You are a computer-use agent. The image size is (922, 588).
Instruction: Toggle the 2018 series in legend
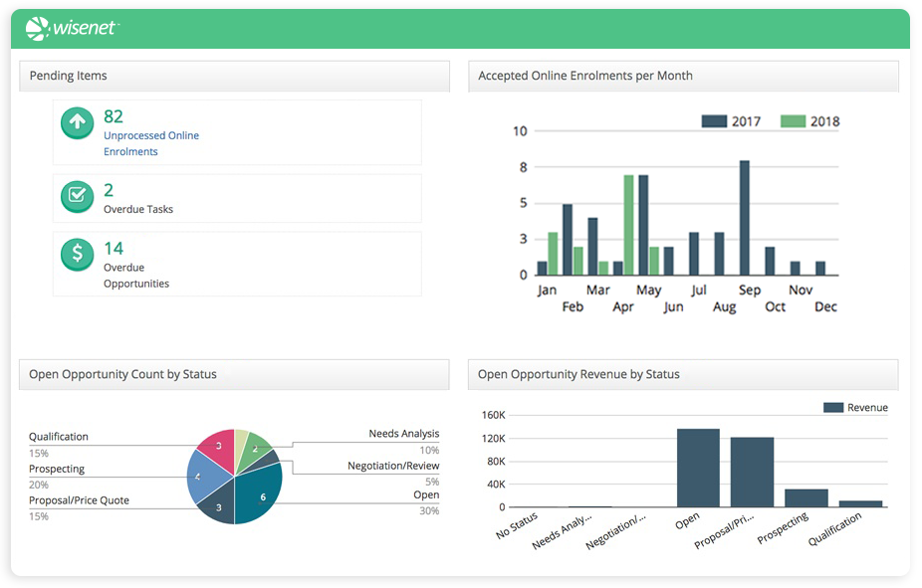click(x=809, y=121)
